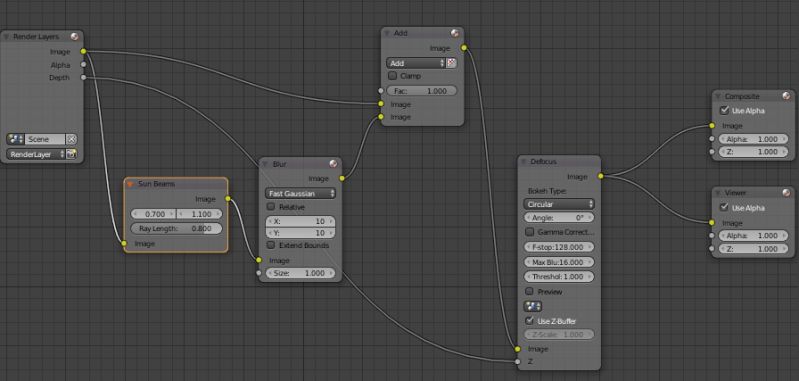Enable Preview checkbox in Defocus node
This screenshot has height=381, width=799.
[529, 291]
